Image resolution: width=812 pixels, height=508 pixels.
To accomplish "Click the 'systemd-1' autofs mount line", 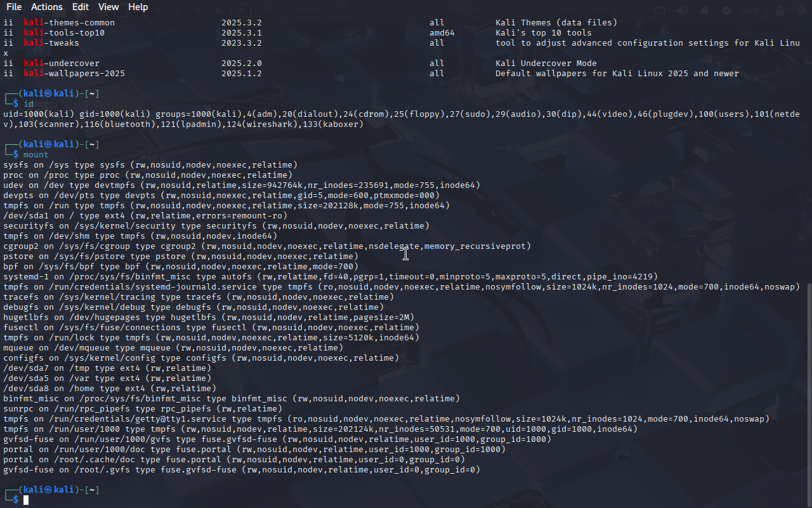I will (x=331, y=277).
